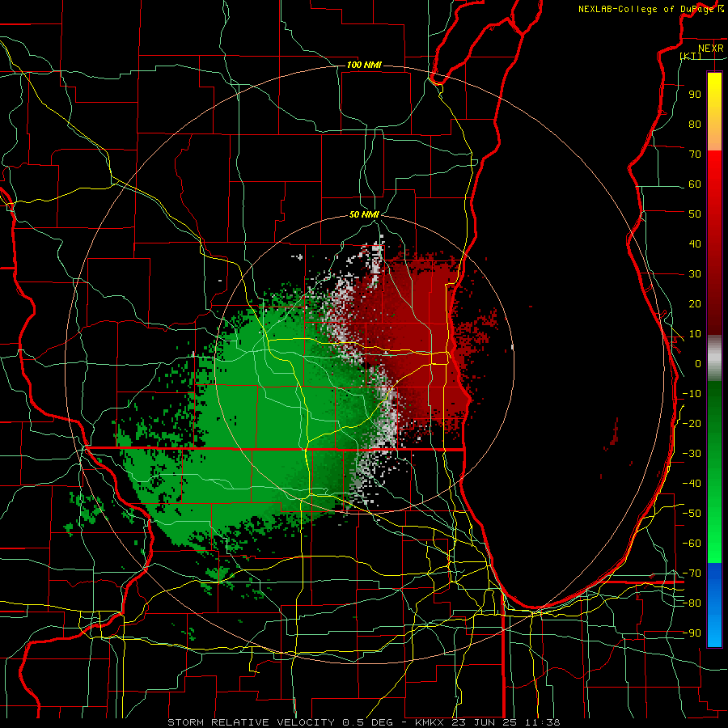Click the positive 30 value on the velocity scale
This screenshot has width=728, height=728.
click(695, 274)
